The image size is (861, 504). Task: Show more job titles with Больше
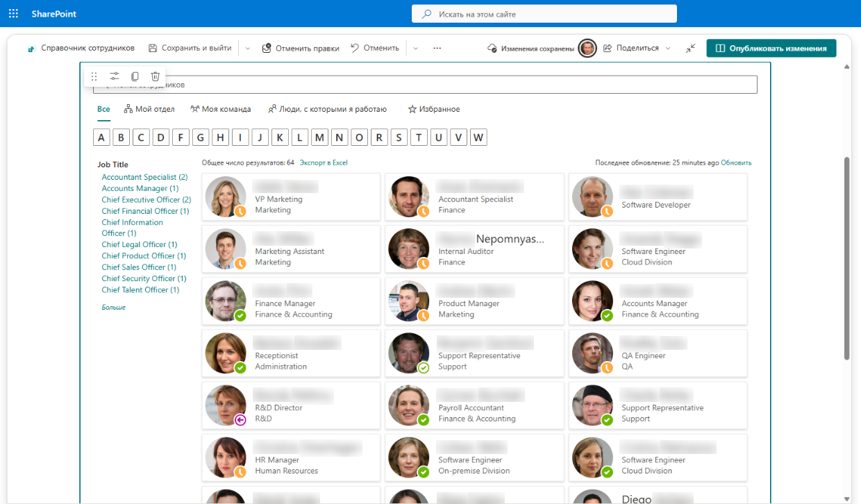click(114, 307)
